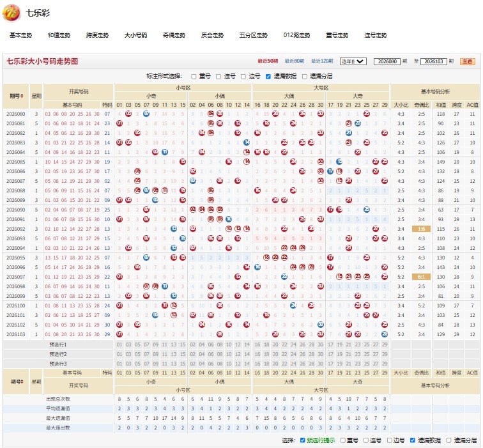This screenshot has height=448, width=483.
Task: Click red ball 03 in row 2026080
Action: point(128,114)
